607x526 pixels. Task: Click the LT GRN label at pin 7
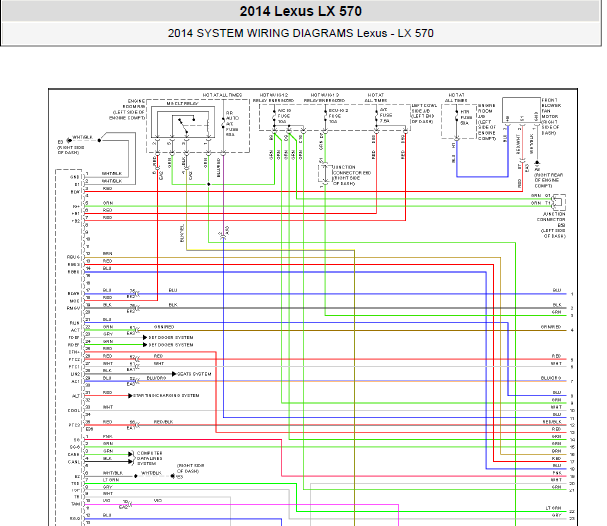[111, 480]
